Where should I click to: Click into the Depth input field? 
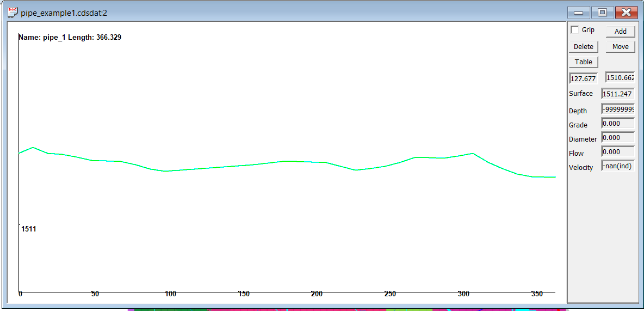click(617, 109)
